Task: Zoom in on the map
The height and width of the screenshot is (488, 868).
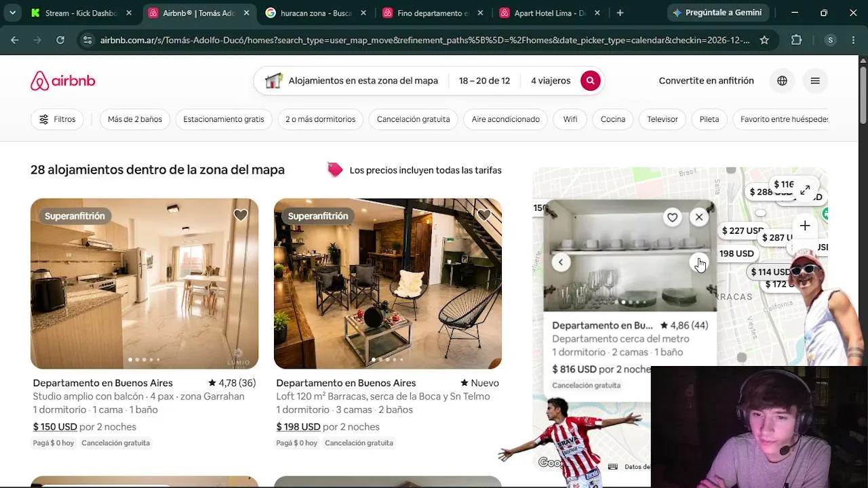Action: [805, 226]
